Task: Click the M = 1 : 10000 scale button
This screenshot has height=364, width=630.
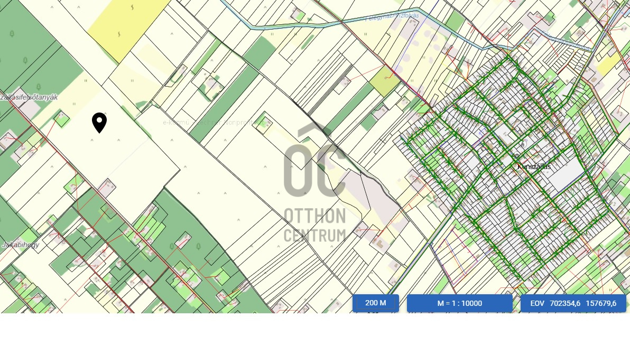Action: [x=459, y=303]
